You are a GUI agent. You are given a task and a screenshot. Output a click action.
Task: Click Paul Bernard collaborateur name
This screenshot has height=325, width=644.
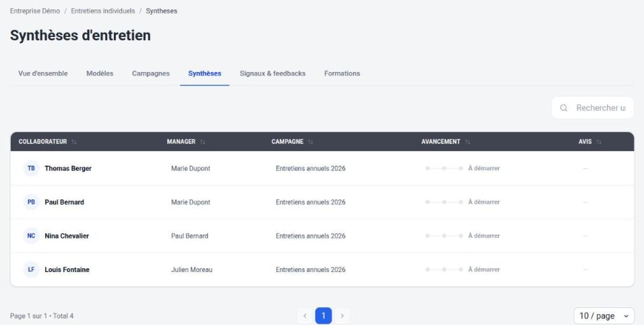pyautogui.click(x=64, y=202)
